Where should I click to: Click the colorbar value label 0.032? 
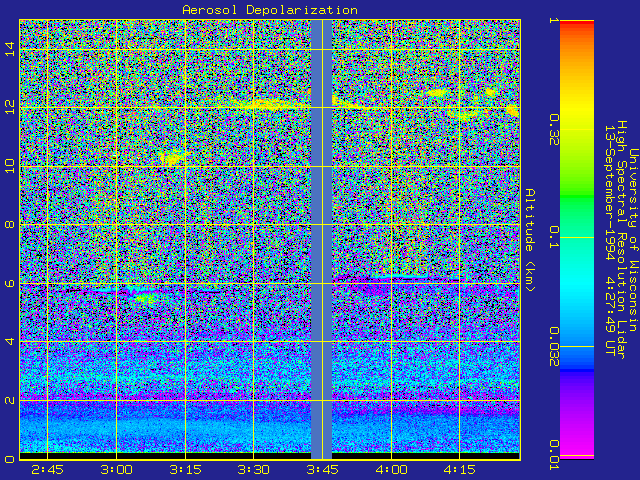(x=553, y=347)
